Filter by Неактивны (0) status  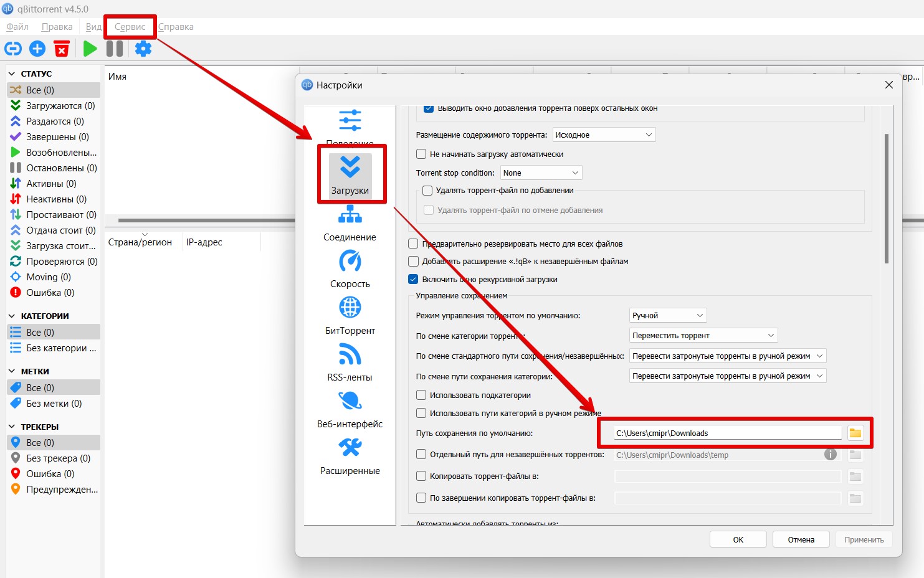[x=54, y=199]
